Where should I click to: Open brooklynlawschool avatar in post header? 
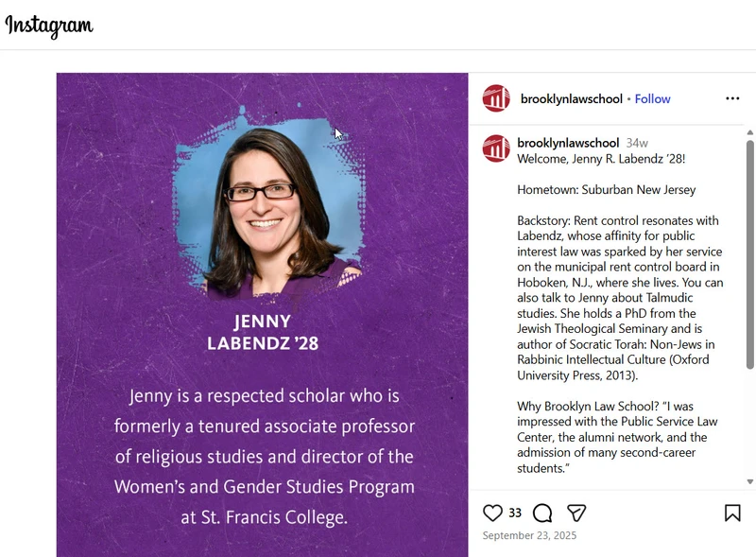click(496, 98)
